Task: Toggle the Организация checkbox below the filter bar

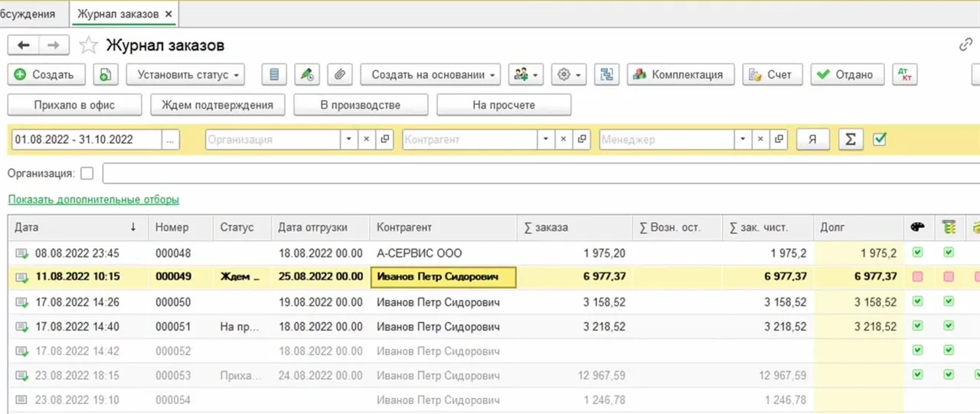Action: 87,174
